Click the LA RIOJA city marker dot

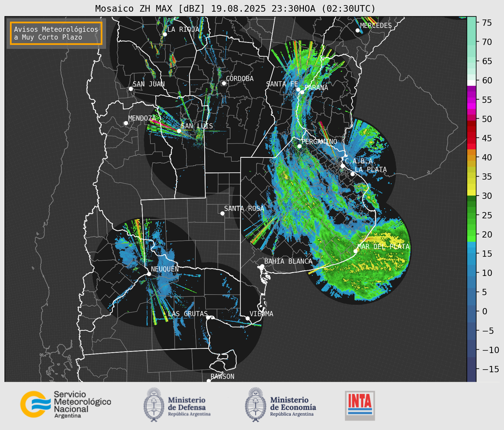165,34
